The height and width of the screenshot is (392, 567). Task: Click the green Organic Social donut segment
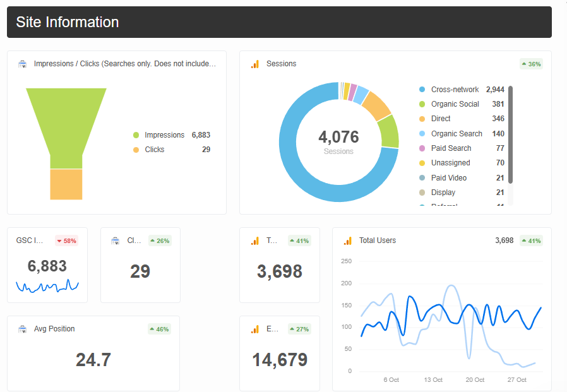tap(390, 132)
